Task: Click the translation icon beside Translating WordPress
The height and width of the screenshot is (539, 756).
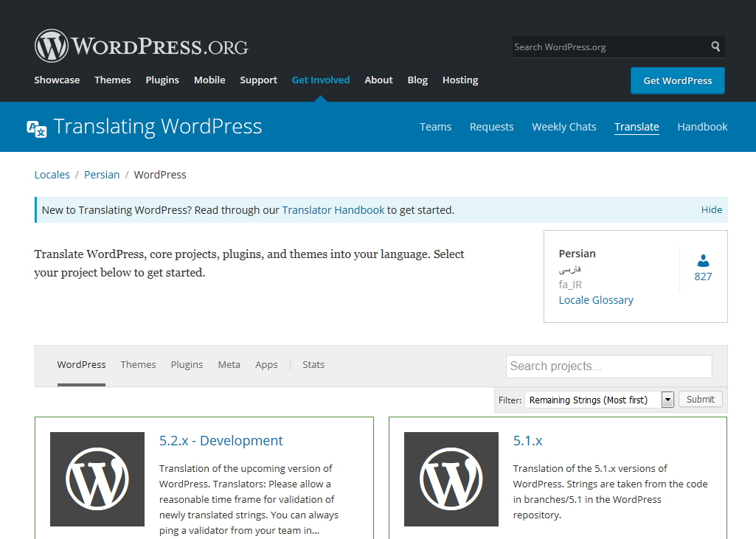Action: 37,129
